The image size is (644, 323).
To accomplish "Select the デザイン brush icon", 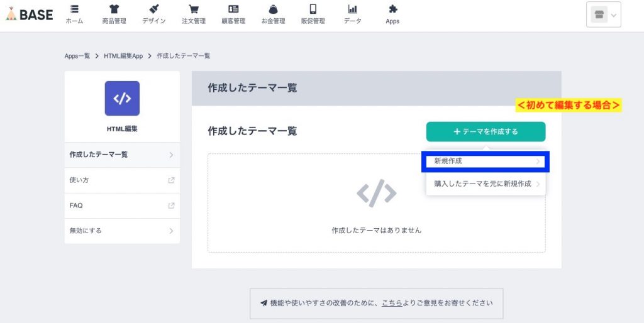I will tap(154, 9).
